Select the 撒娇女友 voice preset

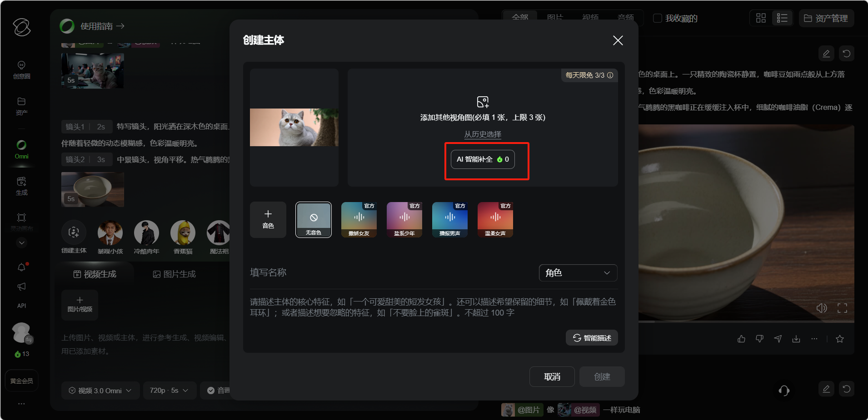(x=359, y=220)
